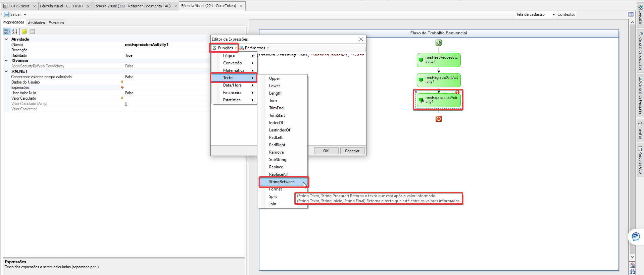The image size is (644, 275).
Task: Switch to the Estrutura tab
Action: 56,23
